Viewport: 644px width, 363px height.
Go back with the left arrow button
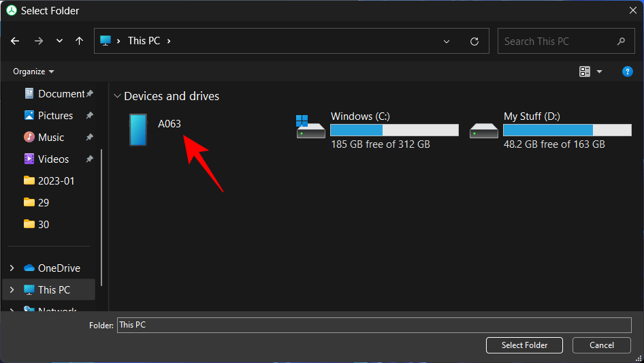[15, 41]
